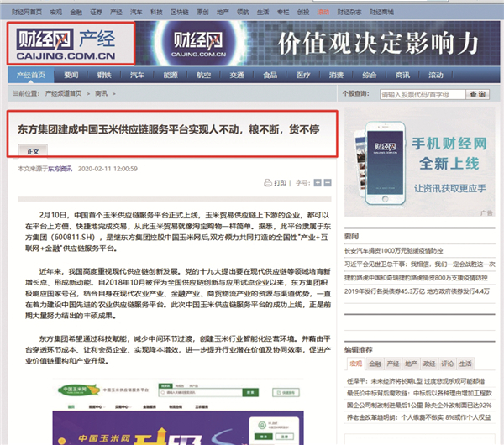Select the 汽车 channel tab in the blue bar
Screen dimensions: 504x445
tap(137, 76)
